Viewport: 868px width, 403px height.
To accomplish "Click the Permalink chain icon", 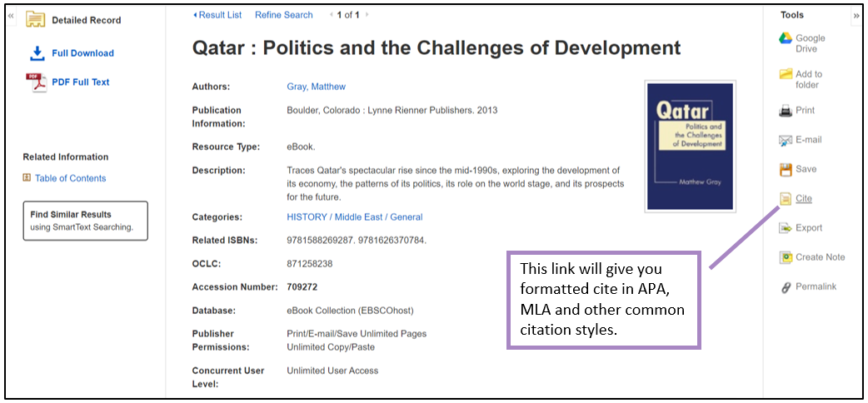I will pyautogui.click(x=785, y=287).
